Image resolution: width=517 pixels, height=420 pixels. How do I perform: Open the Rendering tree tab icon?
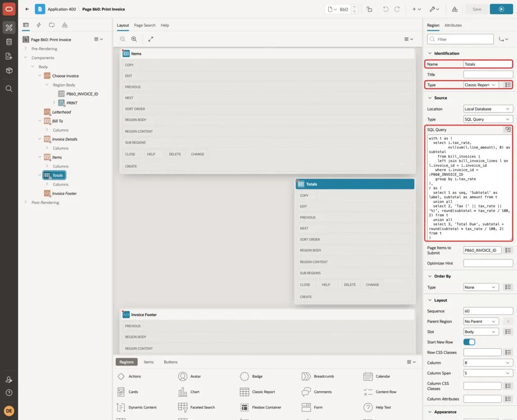(26, 25)
